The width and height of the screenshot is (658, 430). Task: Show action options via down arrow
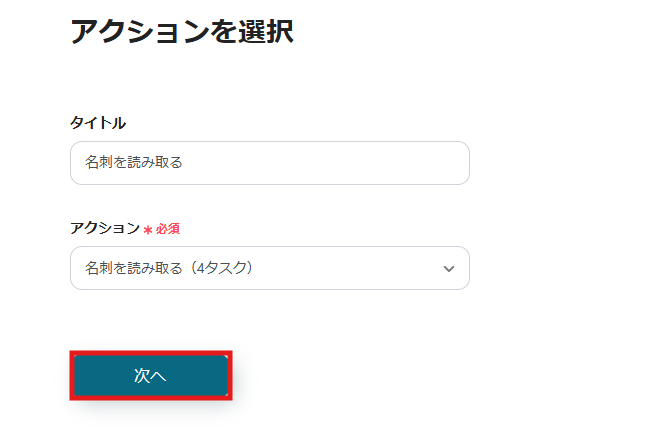pyautogui.click(x=449, y=268)
